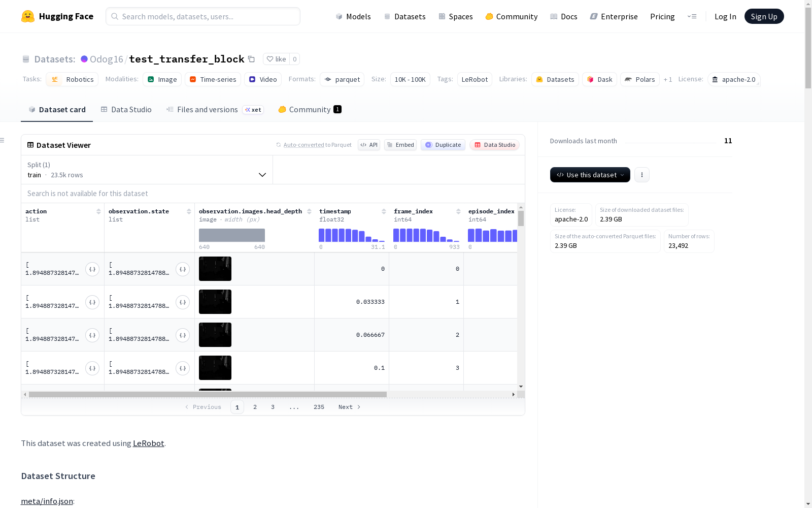Switch to the Data Studio tab

click(126, 110)
